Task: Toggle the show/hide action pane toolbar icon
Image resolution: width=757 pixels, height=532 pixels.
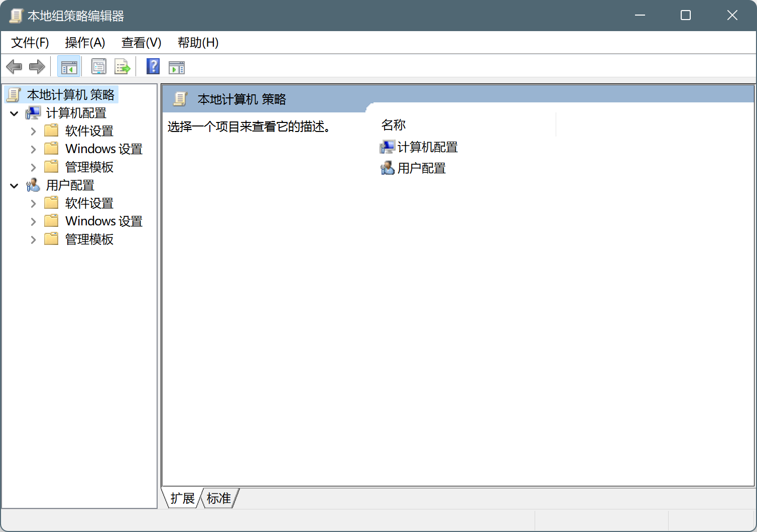Action: pos(177,67)
